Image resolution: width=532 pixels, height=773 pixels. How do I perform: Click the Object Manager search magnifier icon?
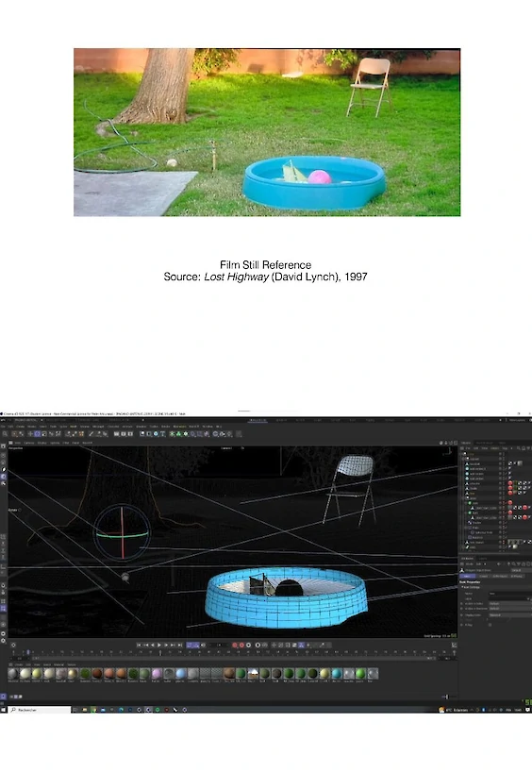click(518, 448)
